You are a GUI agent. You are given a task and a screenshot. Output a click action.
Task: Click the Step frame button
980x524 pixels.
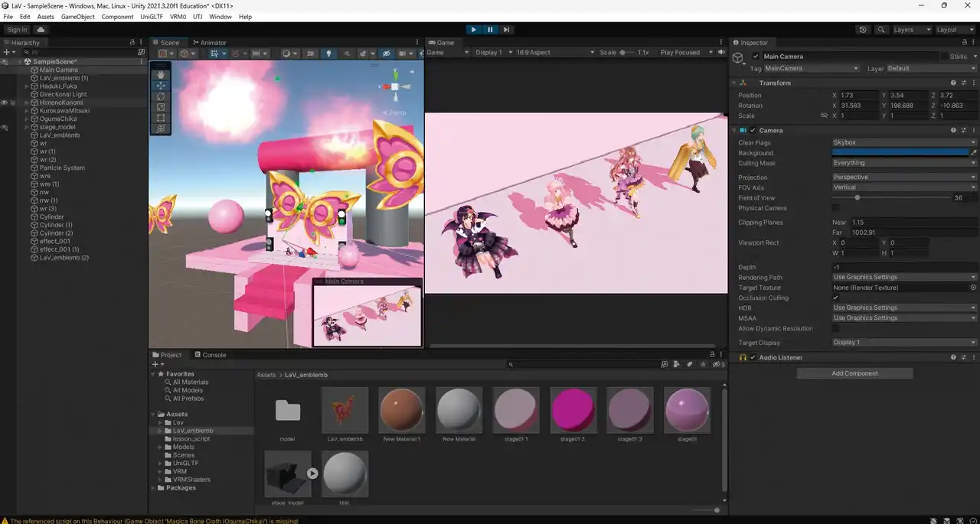pos(506,30)
